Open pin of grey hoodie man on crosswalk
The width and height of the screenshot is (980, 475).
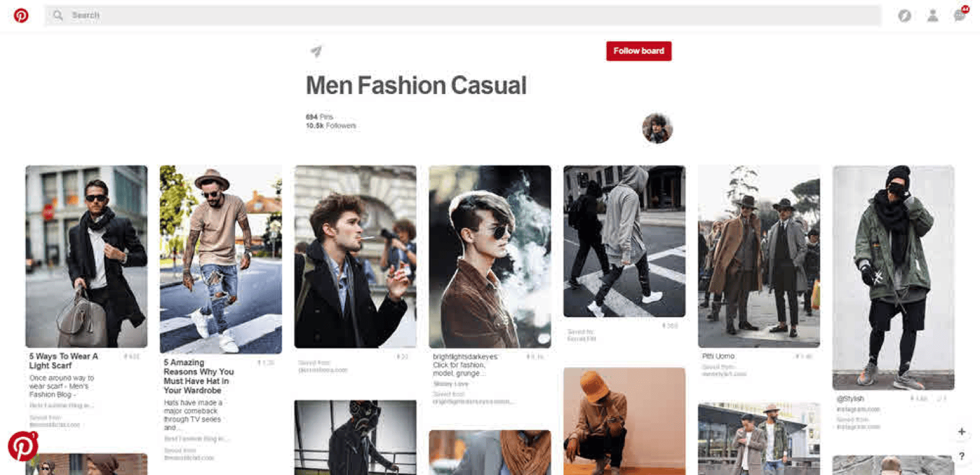coord(624,241)
